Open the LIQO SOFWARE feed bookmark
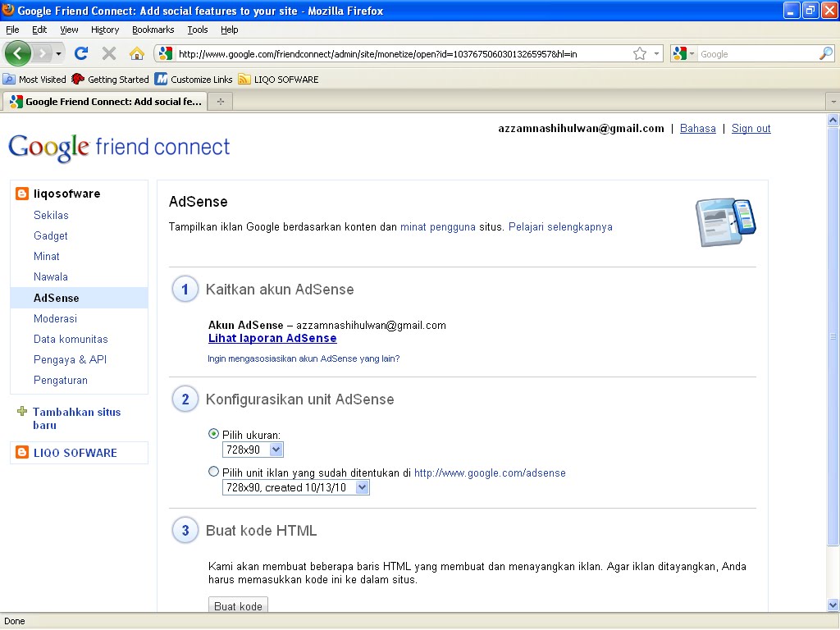The image size is (840, 630). click(279, 80)
